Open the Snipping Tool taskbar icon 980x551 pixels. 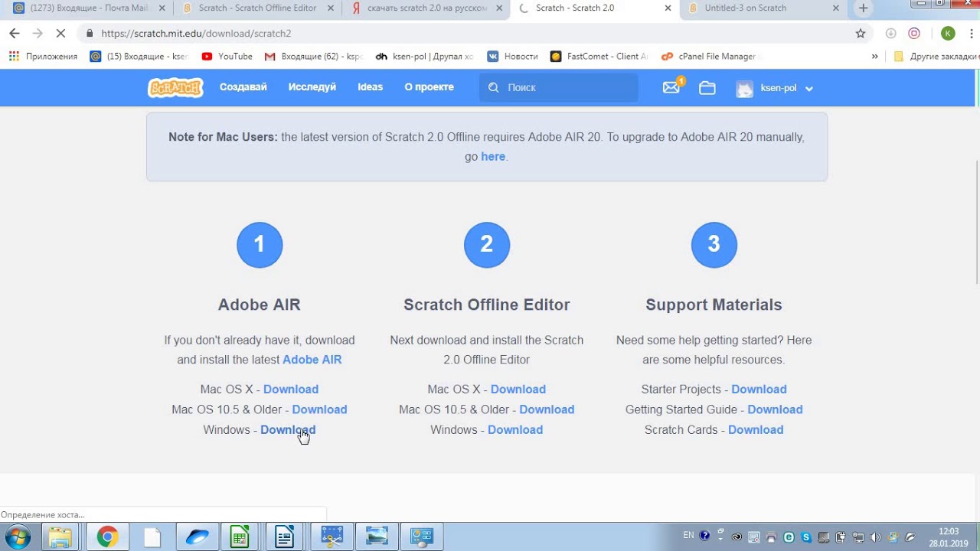point(332,537)
